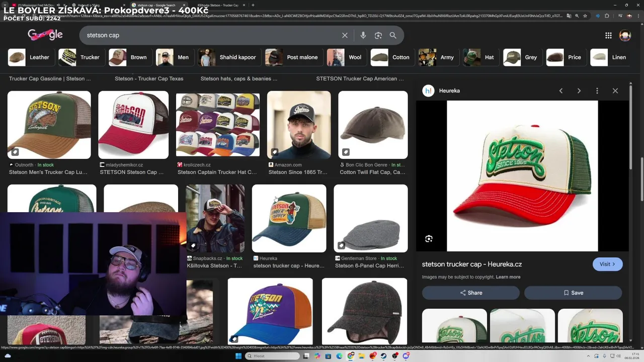The width and height of the screenshot is (644, 362).
Task: Open stetson trucker cap - Heureka.cz title link
Action: coord(472,264)
